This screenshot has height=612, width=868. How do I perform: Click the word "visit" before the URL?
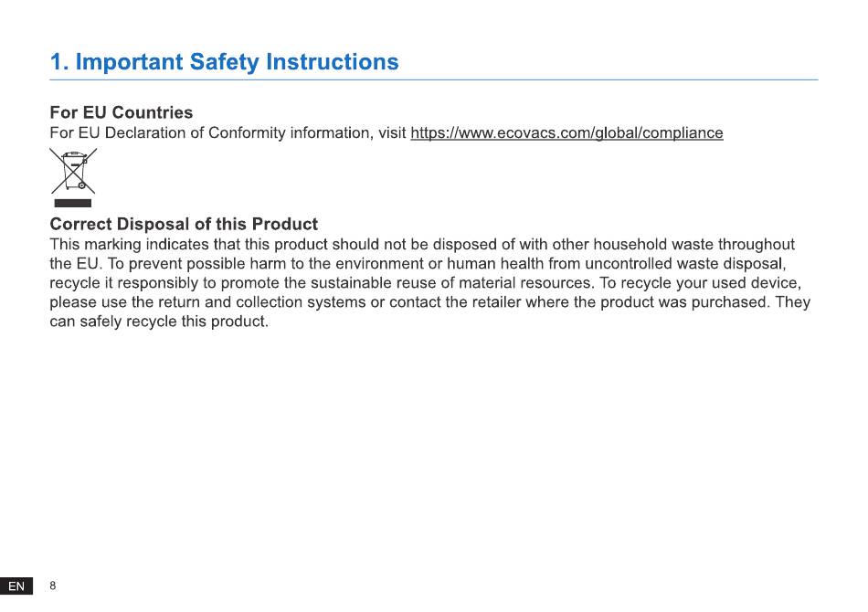pos(391,133)
